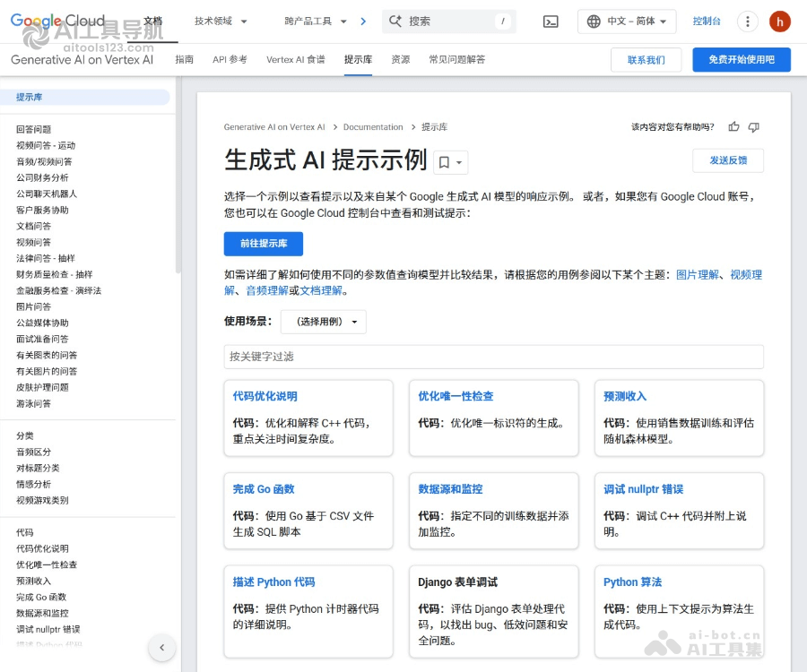Select 面试准备问答 in sidebar
Viewport: 807px width, 672px height.
(x=42, y=340)
